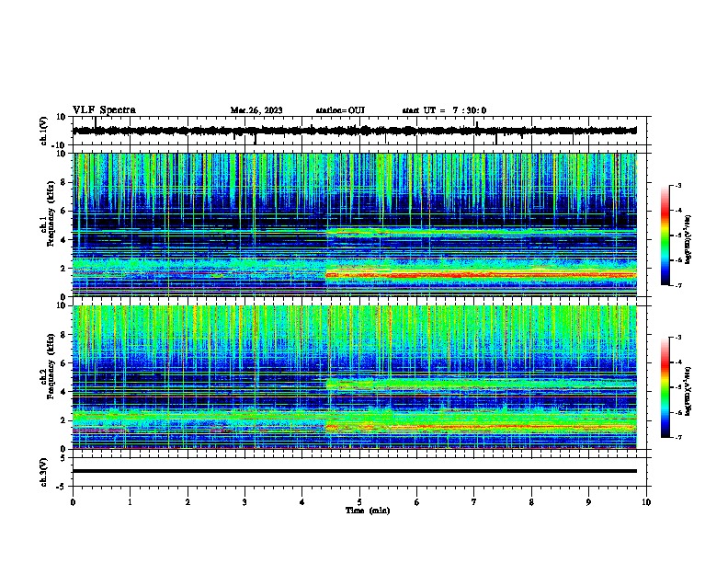
Task: Click bottom time axis tick label "5"
Action: pos(359,502)
